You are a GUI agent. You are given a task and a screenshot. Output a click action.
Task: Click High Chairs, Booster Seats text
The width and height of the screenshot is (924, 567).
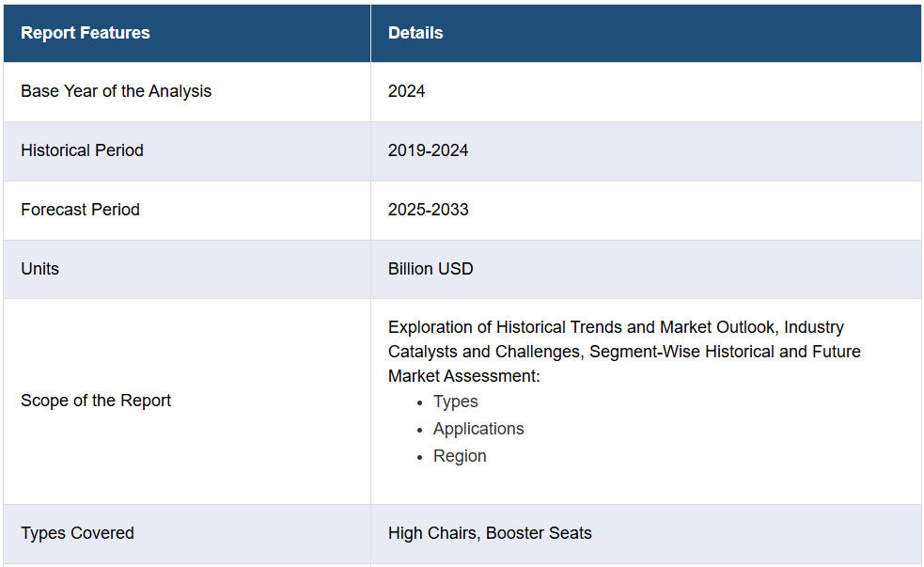point(490,533)
